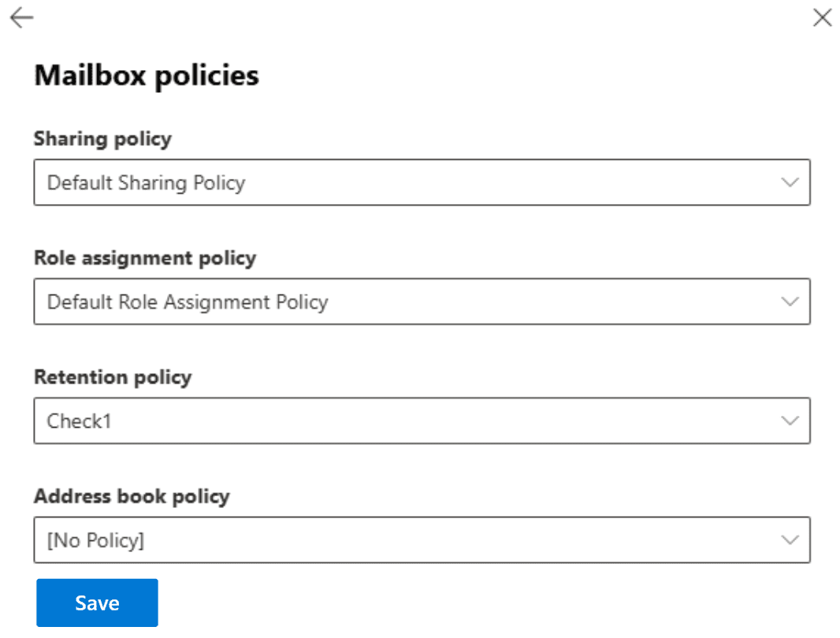
Task: Click the back arrow to return
Action: (x=22, y=17)
